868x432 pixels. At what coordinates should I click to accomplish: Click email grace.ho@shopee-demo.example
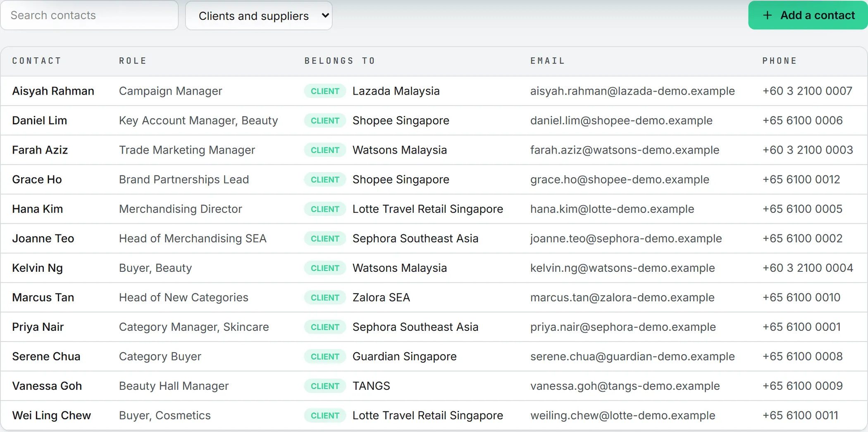pyautogui.click(x=620, y=179)
